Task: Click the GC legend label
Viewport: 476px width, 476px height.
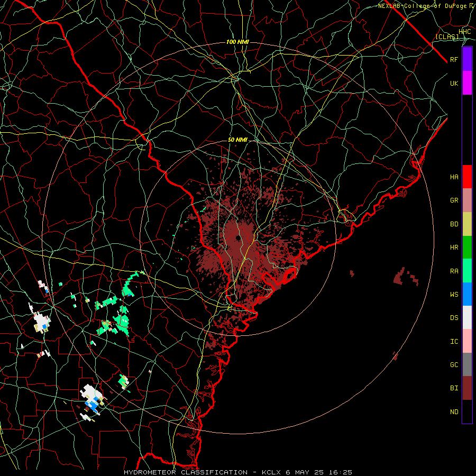Action: click(x=454, y=365)
